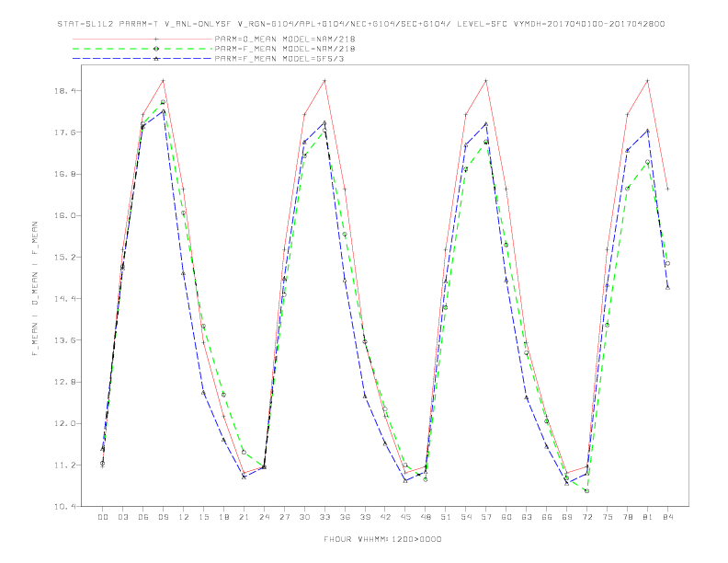This screenshot has height=563, width=728.
Task: Click the chart title line starting STAT=SL1L2
Action: tap(361, 24)
